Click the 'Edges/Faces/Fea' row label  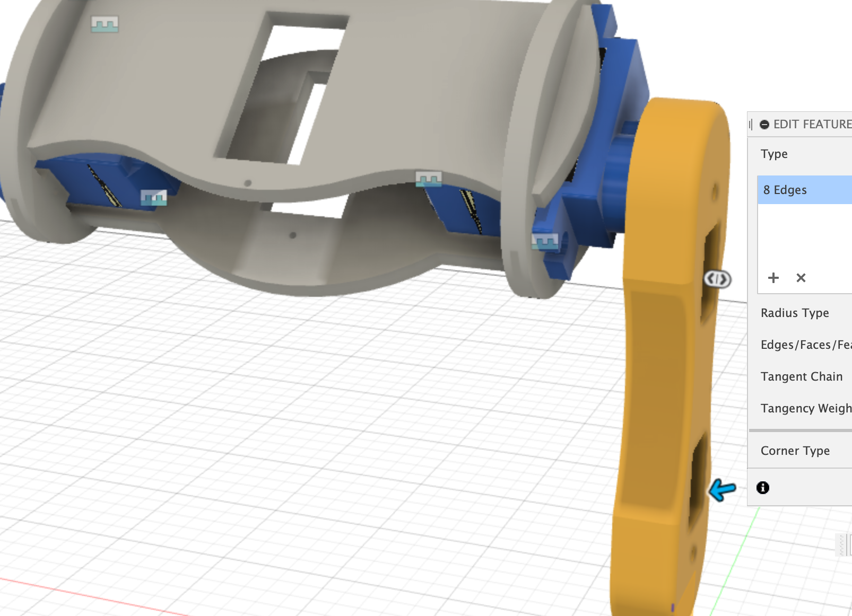point(806,345)
